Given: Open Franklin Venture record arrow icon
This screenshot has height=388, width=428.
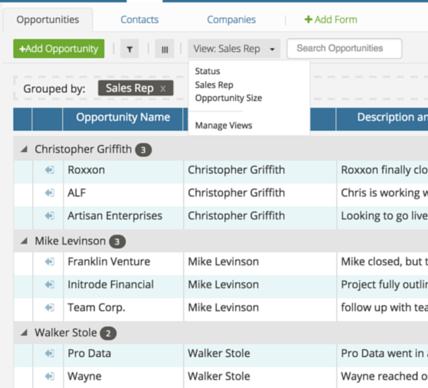Looking at the screenshot, I should 49,262.
